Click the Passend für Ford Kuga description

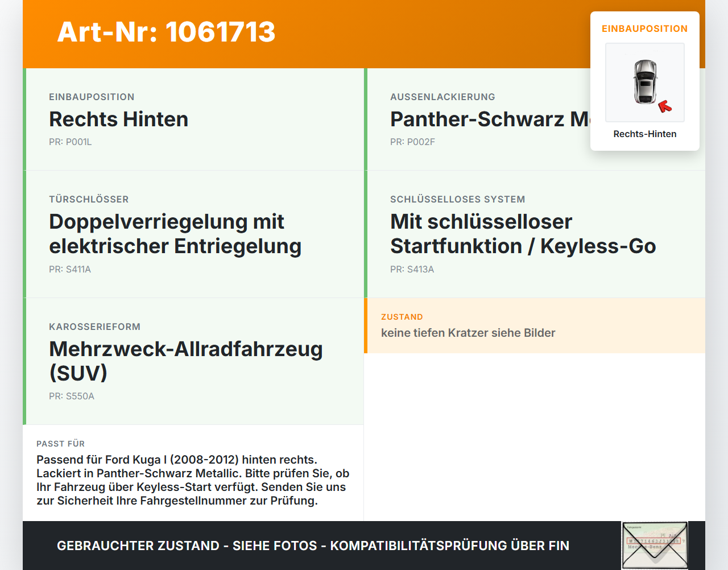(193, 480)
